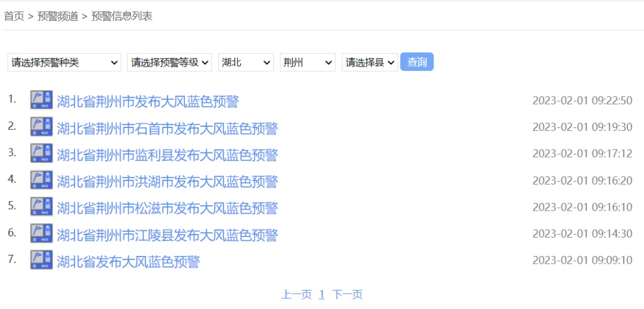Open the city dropdown showing 荆州
The image size is (644, 309).
coord(308,62)
